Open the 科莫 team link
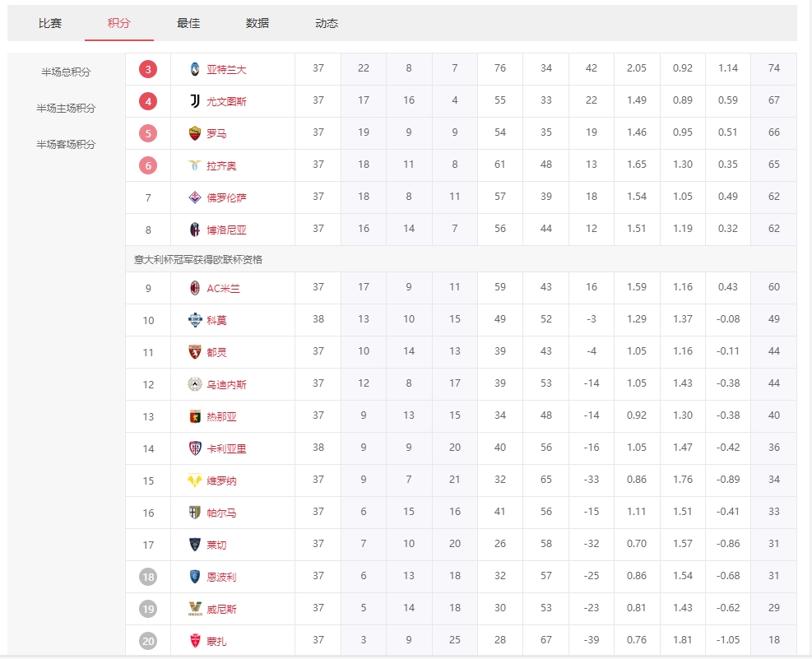This screenshot has height=659, width=812. pos(217,320)
